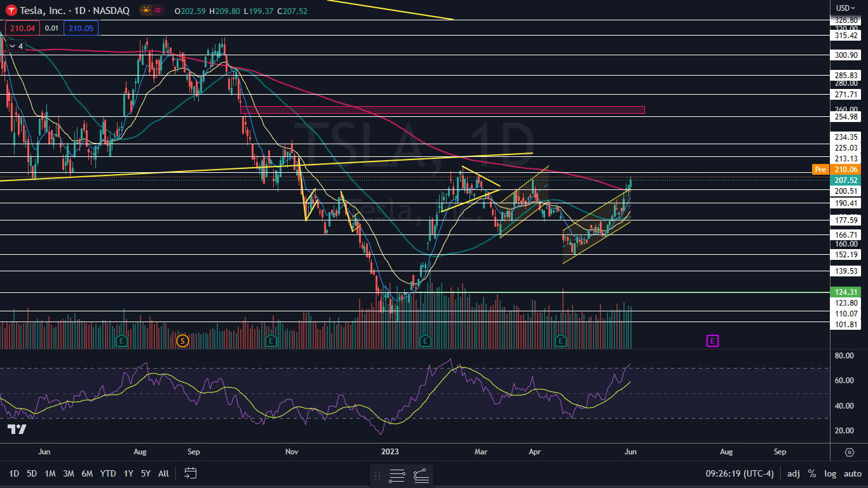Select the horizontal line drawing tool
This screenshot has width=868, height=488.
[x=397, y=475]
